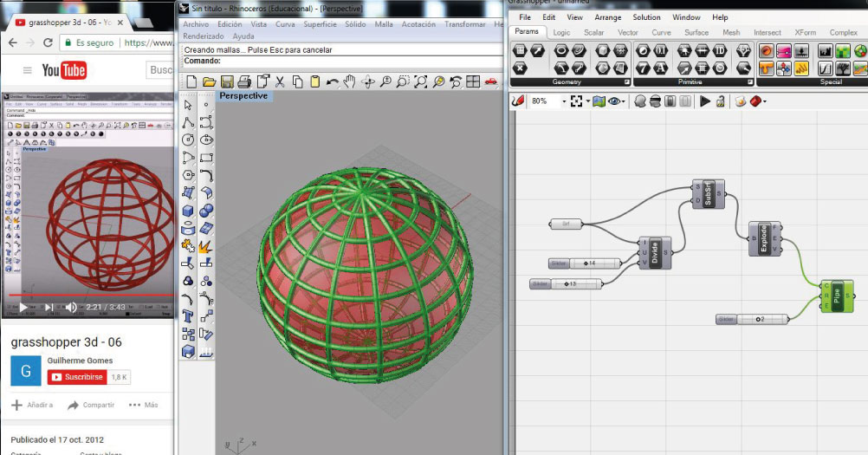The image size is (868, 455).
Task: Open the Guilherme Gomes channel link
Action: pyautogui.click(x=80, y=361)
